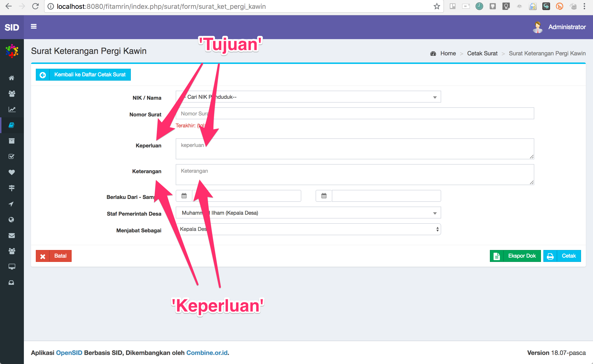Click the calendar icon beside Berlaku Dari field
593x364 pixels.
(184, 196)
